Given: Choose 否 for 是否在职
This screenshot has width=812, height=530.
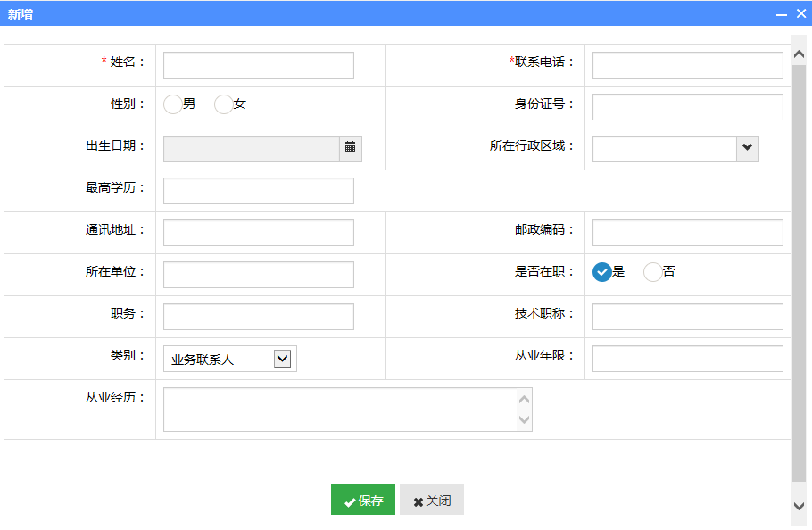Looking at the screenshot, I should [x=653, y=272].
